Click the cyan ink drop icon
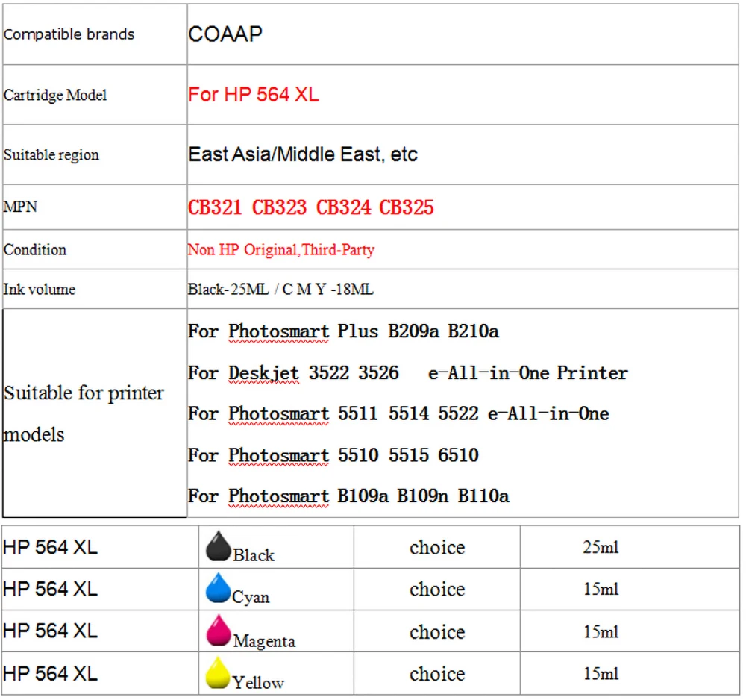This screenshot has width=746, height=700. click(x=218, y=588)
